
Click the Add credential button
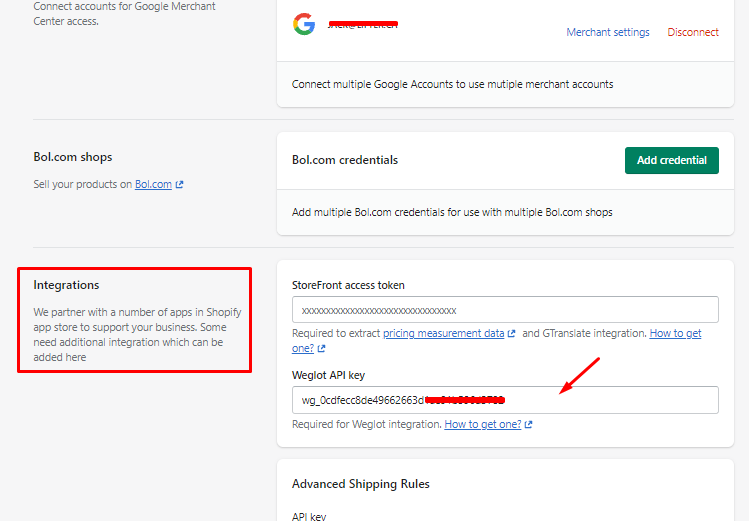point(672,160)
